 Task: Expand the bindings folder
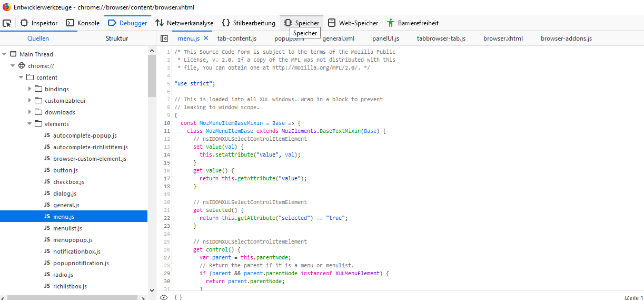click(x=30, y=89)
